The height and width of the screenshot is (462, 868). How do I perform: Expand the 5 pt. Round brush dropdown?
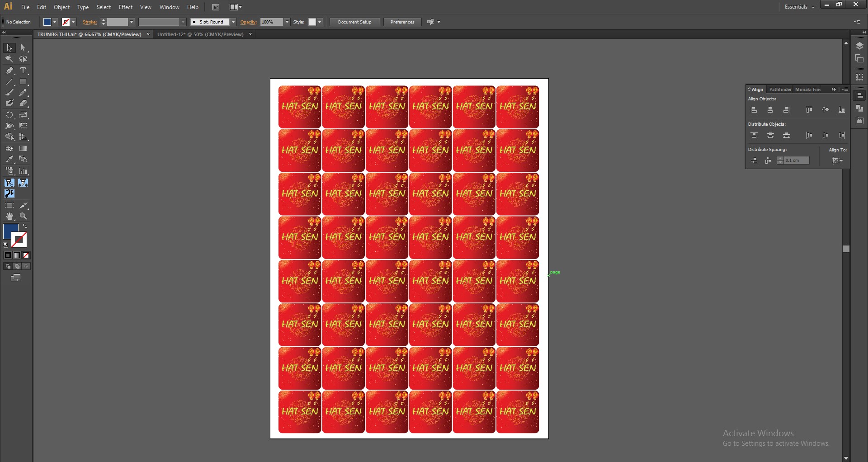click(x=233, y=22)
